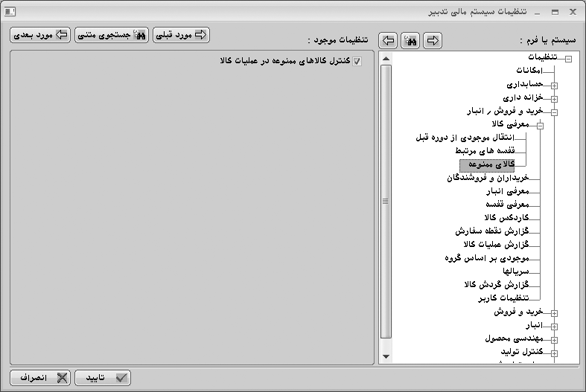Click the right arrow icon above the tree

(433, 40)
